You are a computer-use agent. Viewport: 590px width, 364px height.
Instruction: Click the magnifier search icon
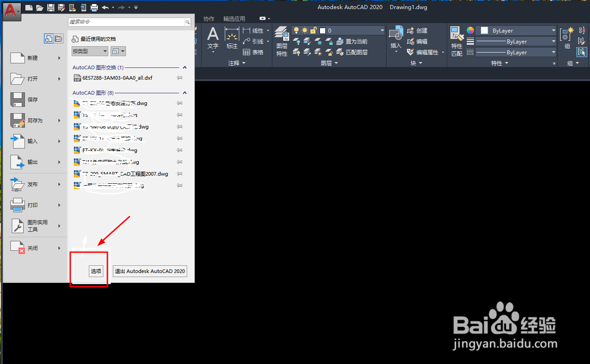tap(188, 22)
